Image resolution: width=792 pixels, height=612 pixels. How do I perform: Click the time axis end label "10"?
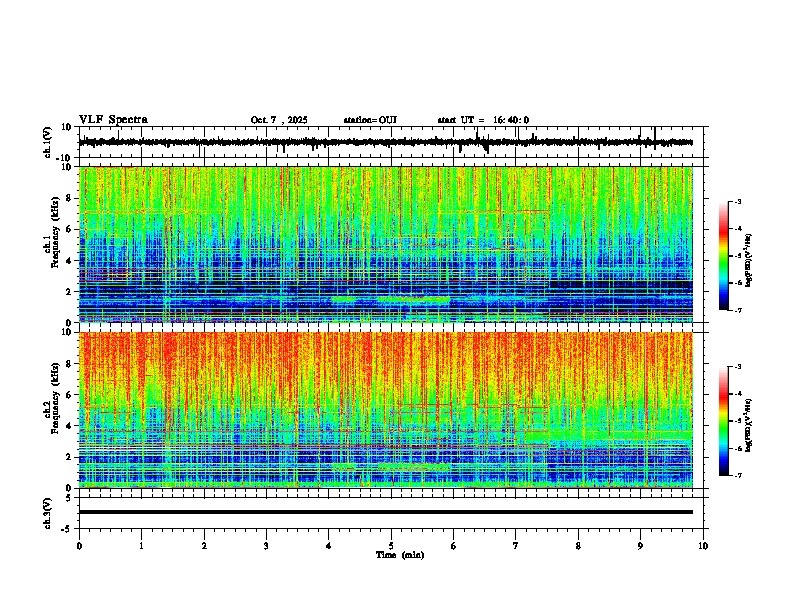[703, 546]
